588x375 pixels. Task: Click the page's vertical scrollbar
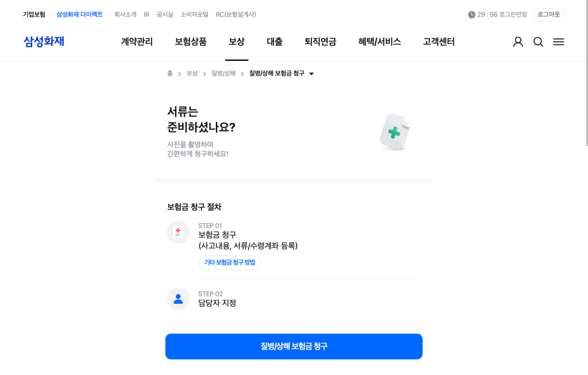click(586, 172)
